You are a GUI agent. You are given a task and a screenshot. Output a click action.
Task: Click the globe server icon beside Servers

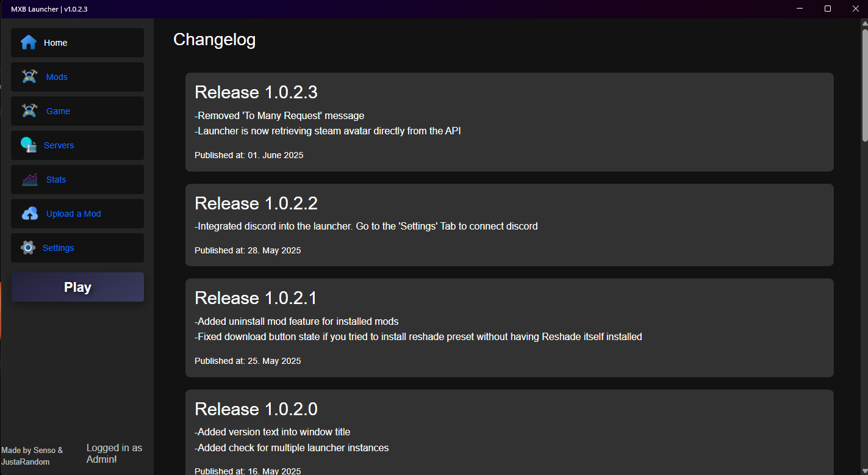(29, 145)
